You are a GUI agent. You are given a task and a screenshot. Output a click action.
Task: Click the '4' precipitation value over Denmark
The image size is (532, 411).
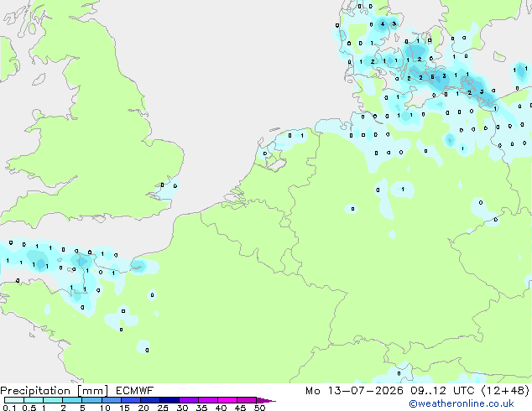pos(383,24)
